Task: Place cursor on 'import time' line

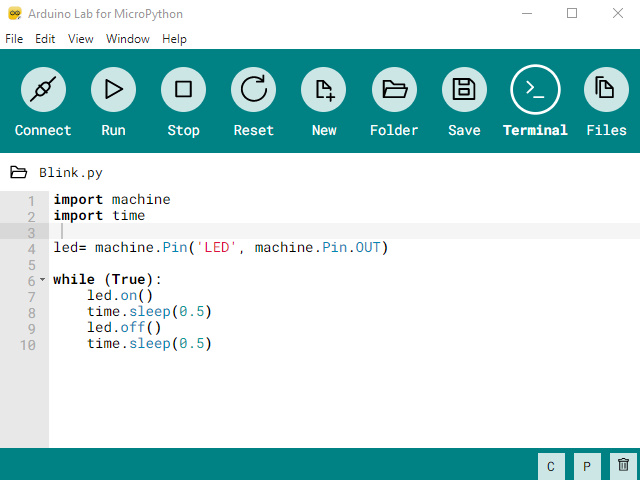Action: tap(99, 216)
